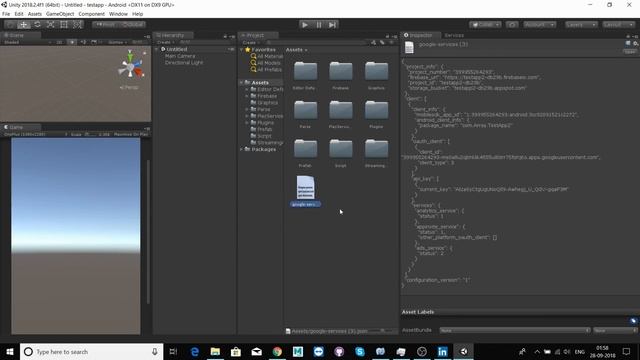Open the cloud Services button
The image size is (640, 360).
click(512, 24)
